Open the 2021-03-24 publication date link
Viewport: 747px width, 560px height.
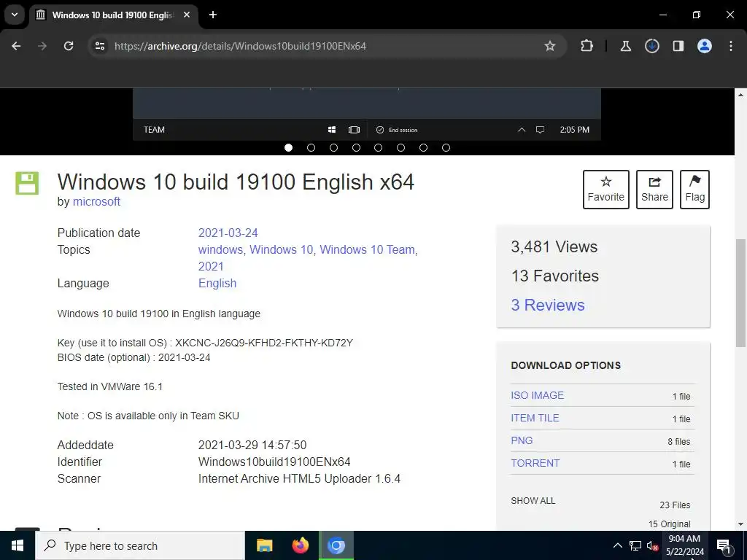(x=228, y=233)
